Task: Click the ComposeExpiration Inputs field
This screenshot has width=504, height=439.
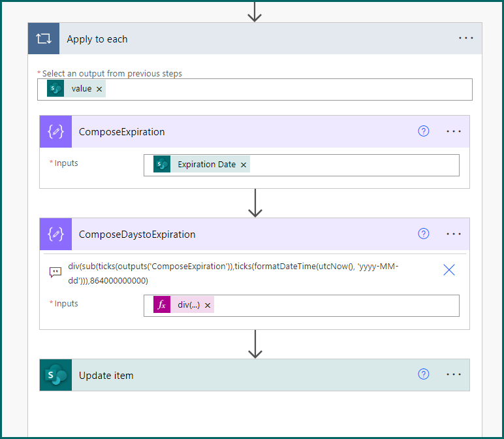Action: pos(302,165)
